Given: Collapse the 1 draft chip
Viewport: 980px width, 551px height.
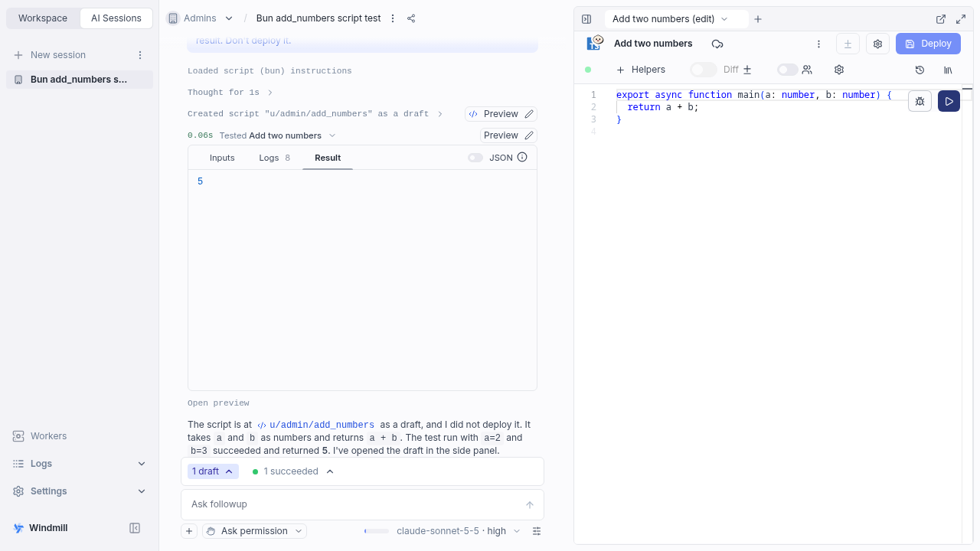Looking at the screenshot, I should pyautogui.click(x=213, y=471).
